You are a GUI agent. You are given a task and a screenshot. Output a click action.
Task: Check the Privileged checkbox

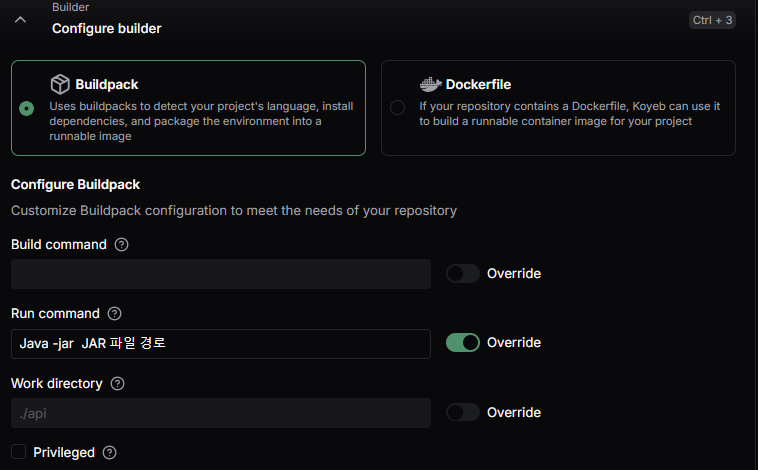click(x=18, y=452)
